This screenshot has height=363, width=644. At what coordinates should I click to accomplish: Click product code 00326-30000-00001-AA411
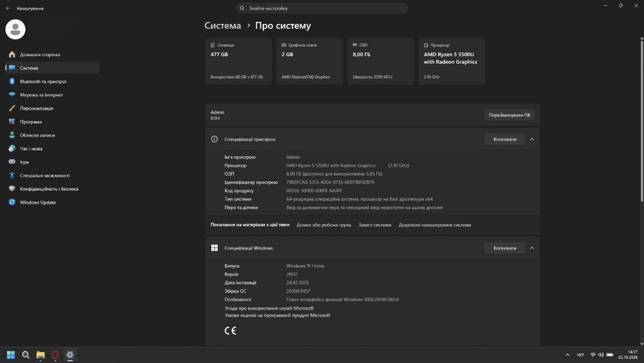click(x=314, y=191)
